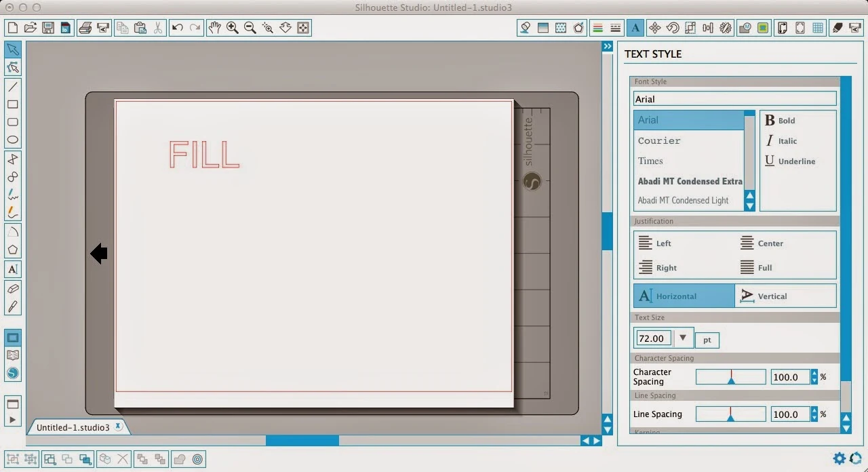
Task: Select the Eraser tool
Action: (x=12, y=289)
